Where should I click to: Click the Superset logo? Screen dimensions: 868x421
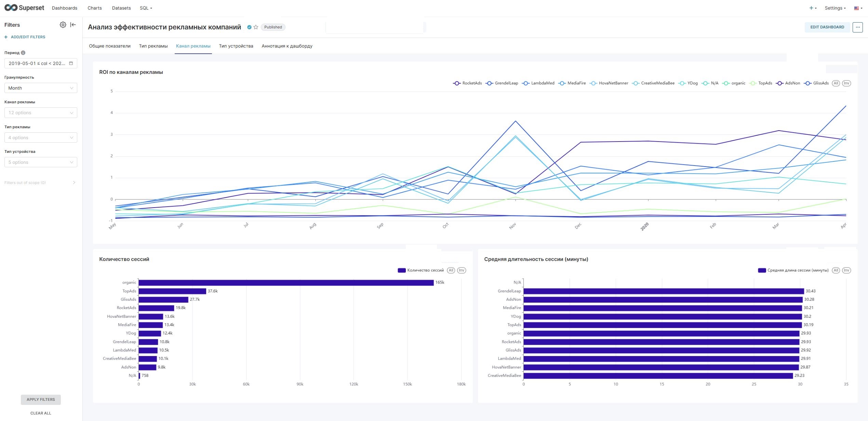[24, 8]
